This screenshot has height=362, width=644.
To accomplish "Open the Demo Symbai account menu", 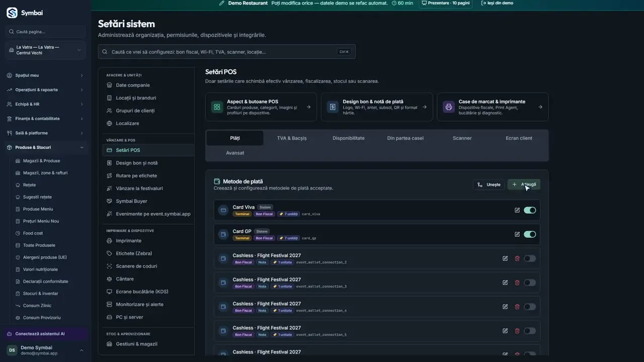I will [45, 350].
